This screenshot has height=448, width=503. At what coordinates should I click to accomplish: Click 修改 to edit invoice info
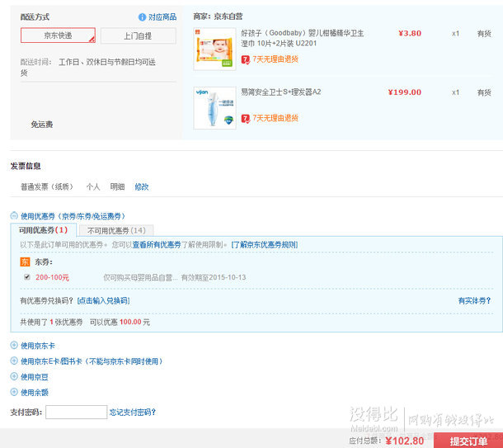(142, 186)
